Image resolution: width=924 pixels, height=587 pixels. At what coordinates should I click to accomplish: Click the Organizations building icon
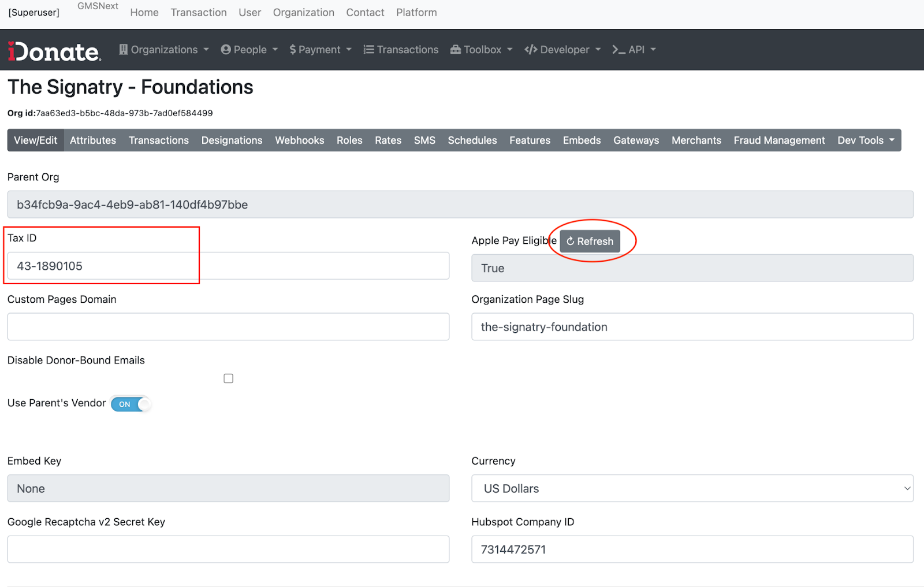click(x=124, y=50)
